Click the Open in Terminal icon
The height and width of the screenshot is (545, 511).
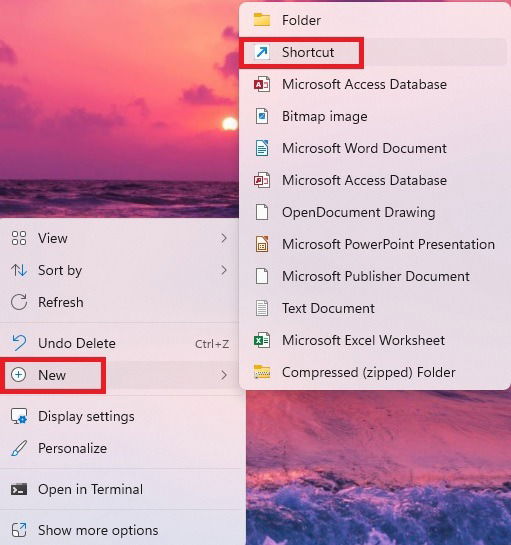click(19, 489)
